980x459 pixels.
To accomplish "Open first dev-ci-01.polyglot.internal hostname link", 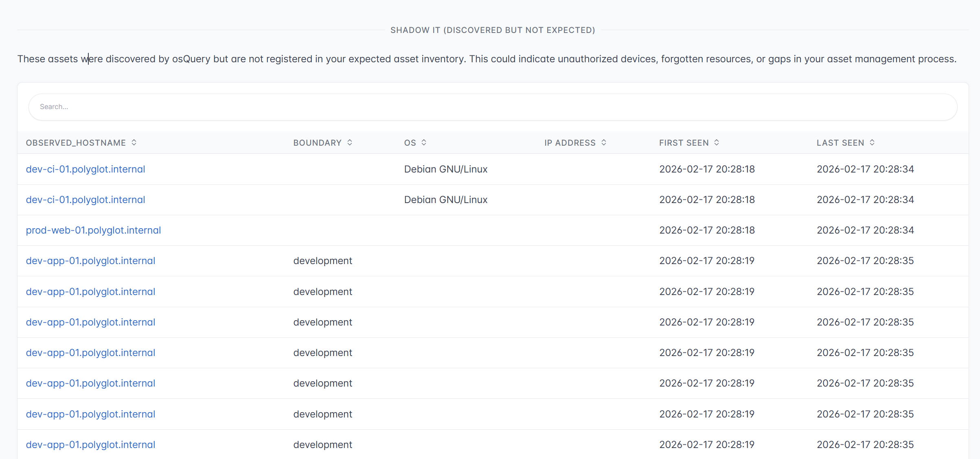I will [86, 169].
